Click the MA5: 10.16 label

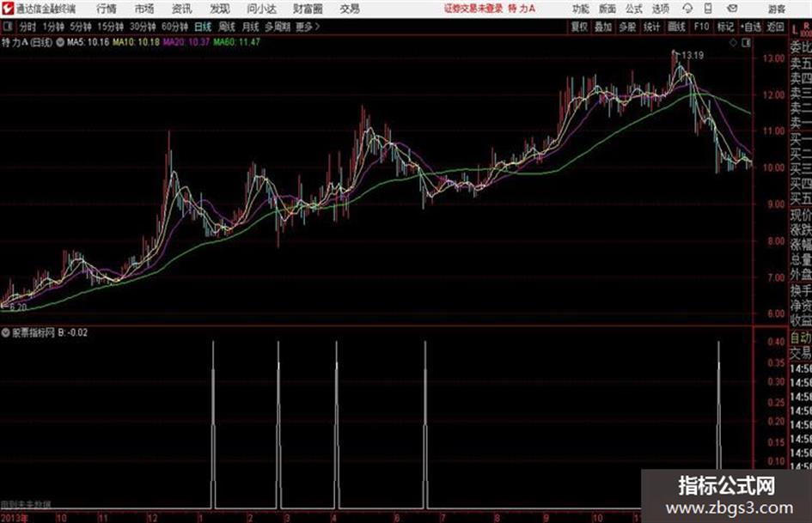click(x=88, y=42)
